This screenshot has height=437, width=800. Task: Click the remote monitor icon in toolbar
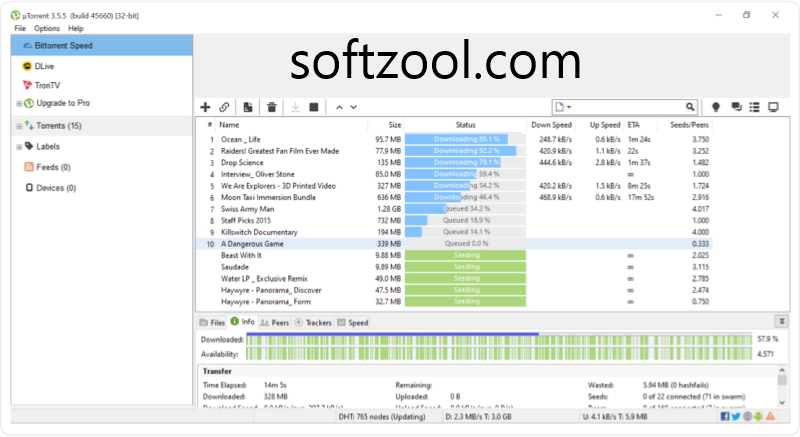point(773,107)
